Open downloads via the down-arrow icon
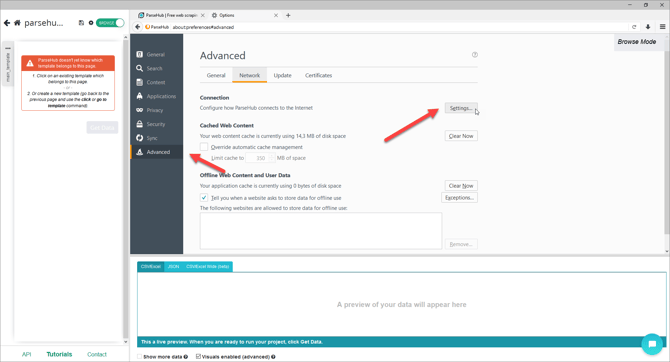 click(648, 27)
